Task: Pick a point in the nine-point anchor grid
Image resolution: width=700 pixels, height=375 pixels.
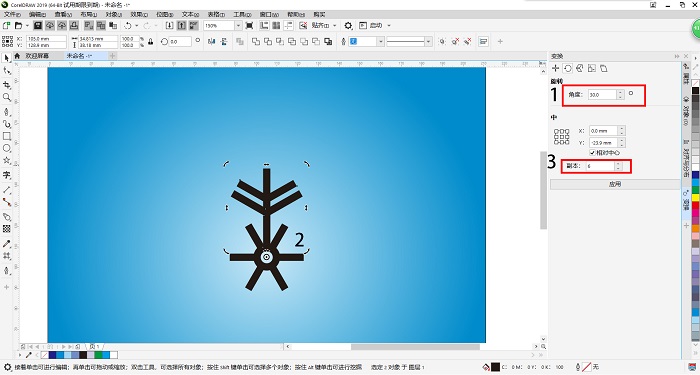Action: coord(561,137)
